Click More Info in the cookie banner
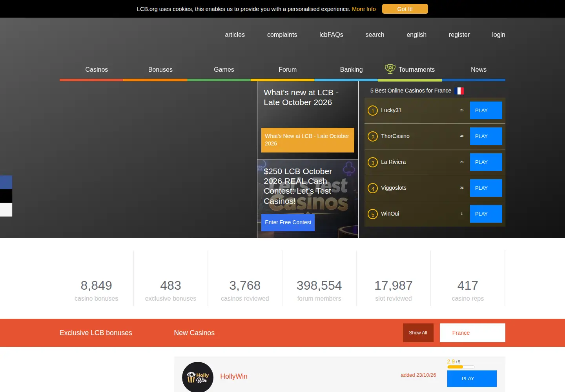This screenshot has width=565, height=392. point(364,9)
